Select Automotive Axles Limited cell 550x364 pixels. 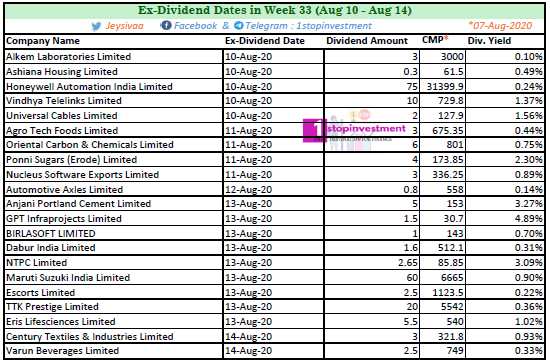(114, 189)
